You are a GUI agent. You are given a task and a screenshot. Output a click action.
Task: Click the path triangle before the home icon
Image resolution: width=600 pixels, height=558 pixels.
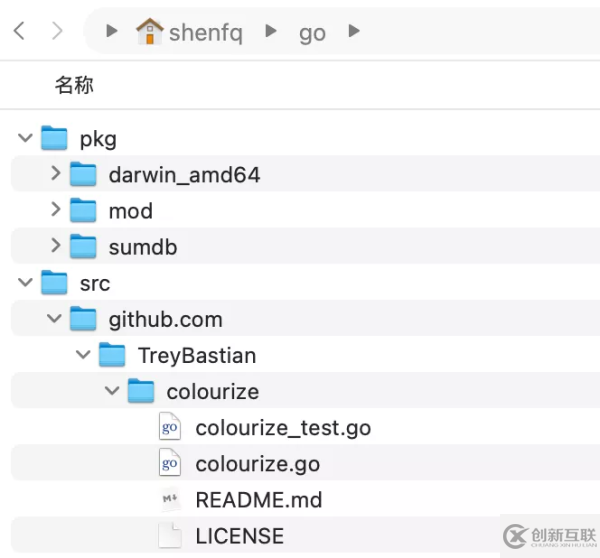click(111, 31)
